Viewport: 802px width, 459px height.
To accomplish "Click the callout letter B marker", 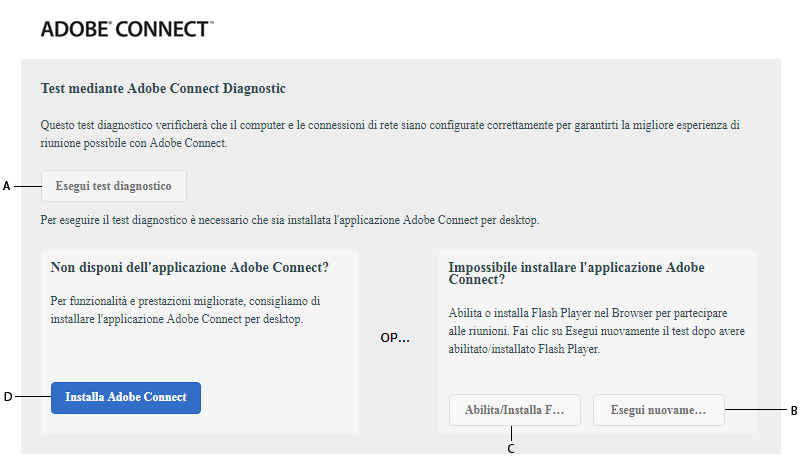I will [793, 410].
